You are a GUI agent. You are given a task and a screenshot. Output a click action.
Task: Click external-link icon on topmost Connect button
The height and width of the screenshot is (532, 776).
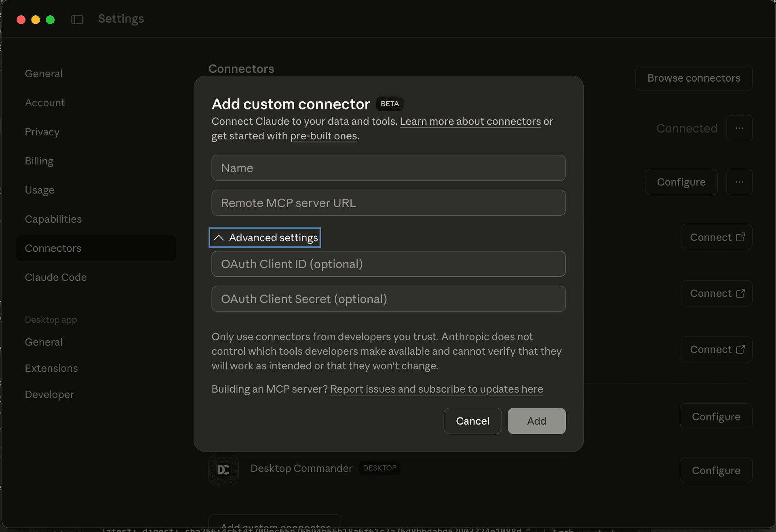click(x=741, y=237)
